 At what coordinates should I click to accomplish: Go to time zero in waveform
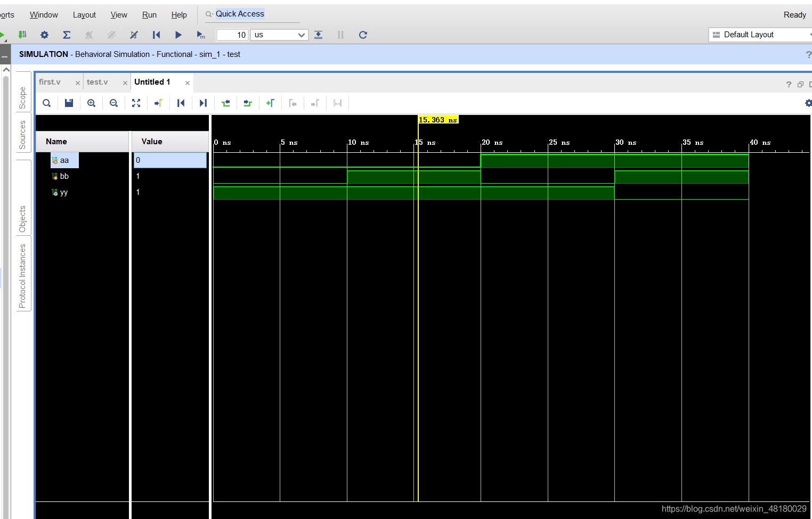click(181, 103)
